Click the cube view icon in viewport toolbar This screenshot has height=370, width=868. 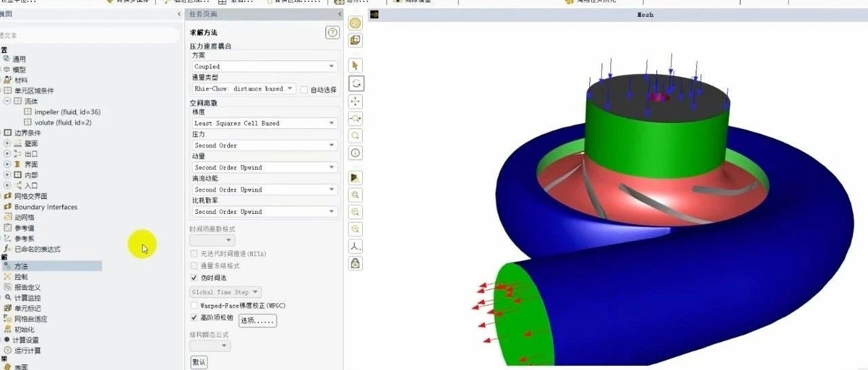(x=355, y=40)
